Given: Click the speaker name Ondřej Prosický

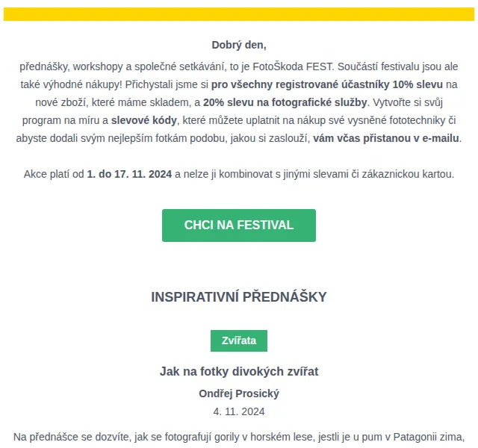Looking at the screenshot, I should pos(239,393).
